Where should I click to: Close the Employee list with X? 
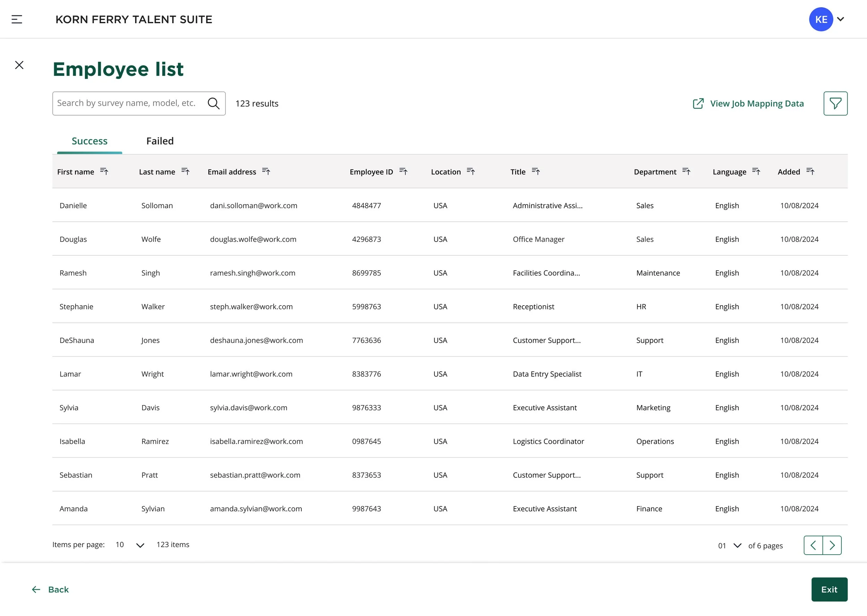click(x=19, y=65)
